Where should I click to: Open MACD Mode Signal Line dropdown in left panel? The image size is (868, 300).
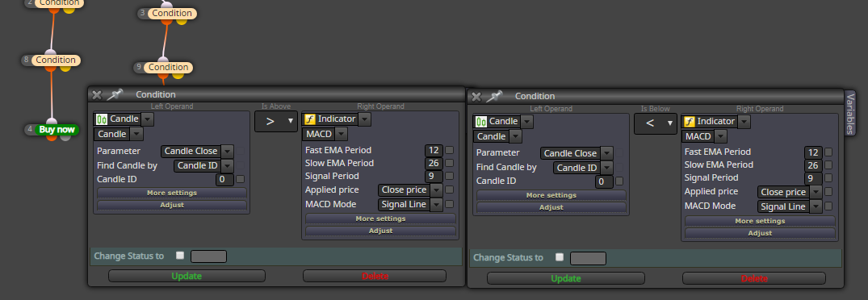[436, 205]
